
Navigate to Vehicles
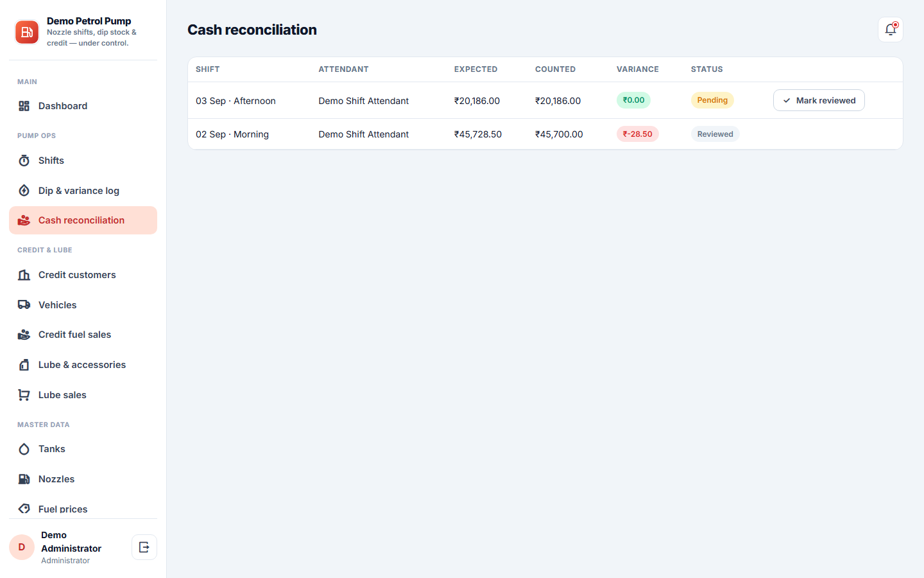coord(83,305)
